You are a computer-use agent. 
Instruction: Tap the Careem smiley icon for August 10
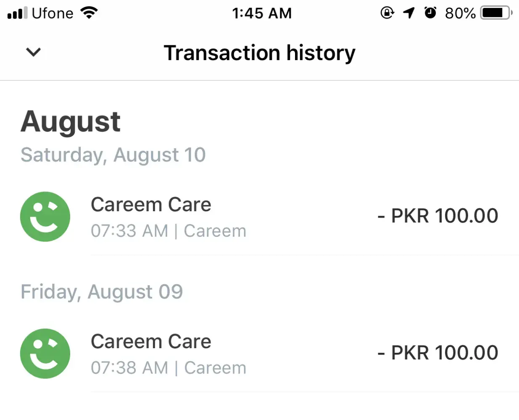coord(45,217)
